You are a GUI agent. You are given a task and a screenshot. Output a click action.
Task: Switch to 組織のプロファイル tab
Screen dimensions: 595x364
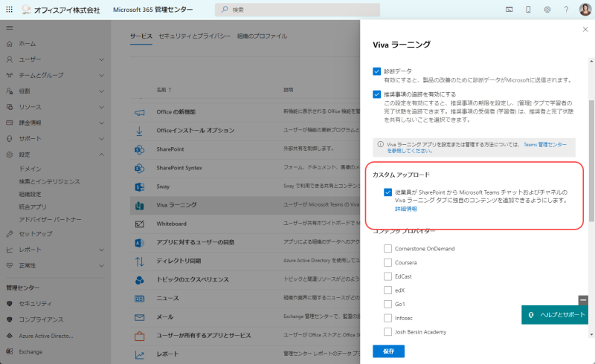pos(262,36)
